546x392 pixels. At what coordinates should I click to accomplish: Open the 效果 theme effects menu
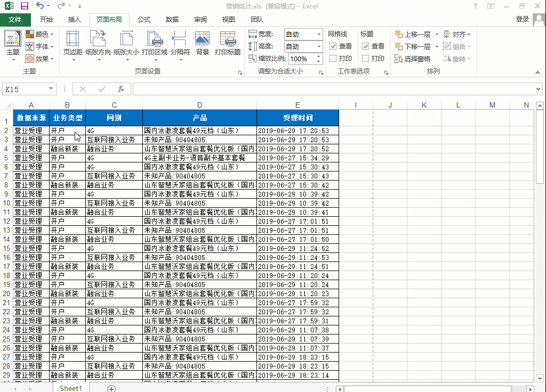coord(39,59)
